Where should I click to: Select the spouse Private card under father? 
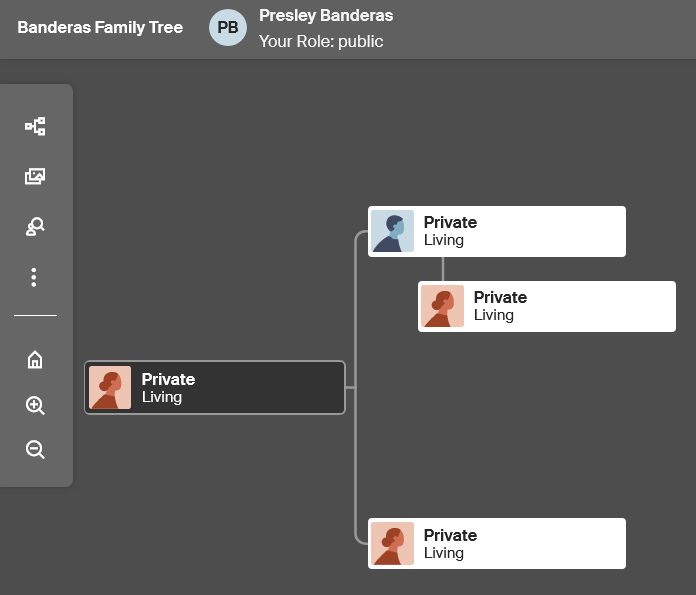pyautogui.click(x=547, y=306)
